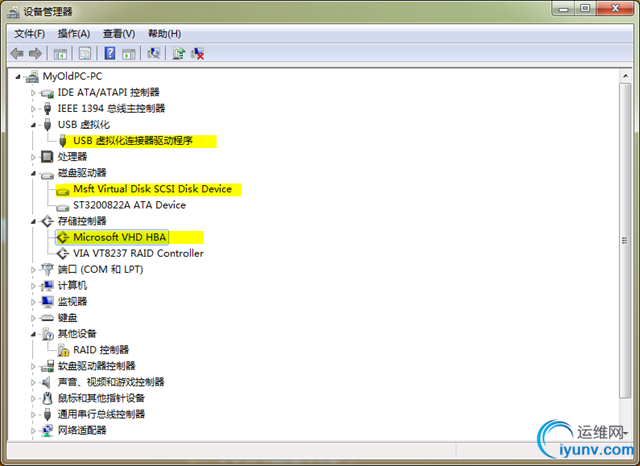Click the vertical scrollbar thumb
Viewport: 640px width, 466px height.
pos(625,241)
